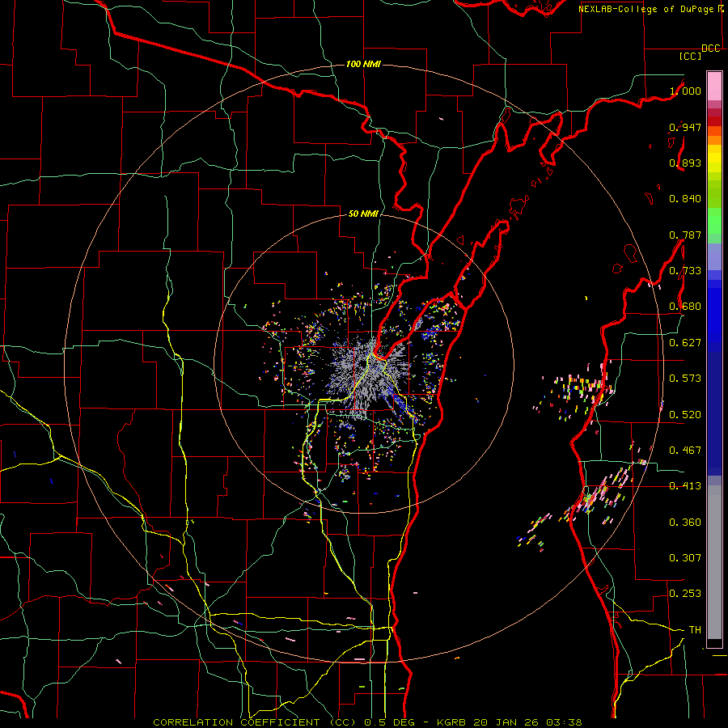The image size is (728, 728).
Task: Click the 0.733 color scale value
Action: [x=685, y=271]
